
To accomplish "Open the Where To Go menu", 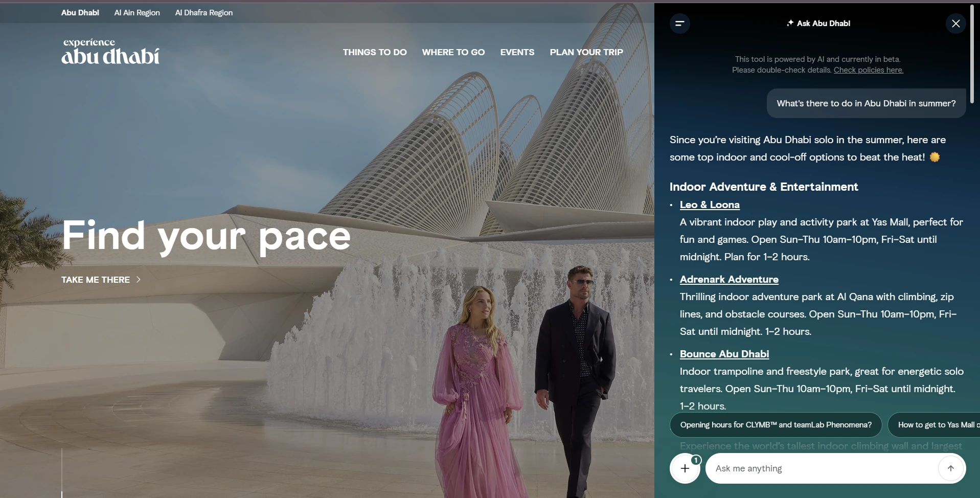I will [x=453, y=52].
